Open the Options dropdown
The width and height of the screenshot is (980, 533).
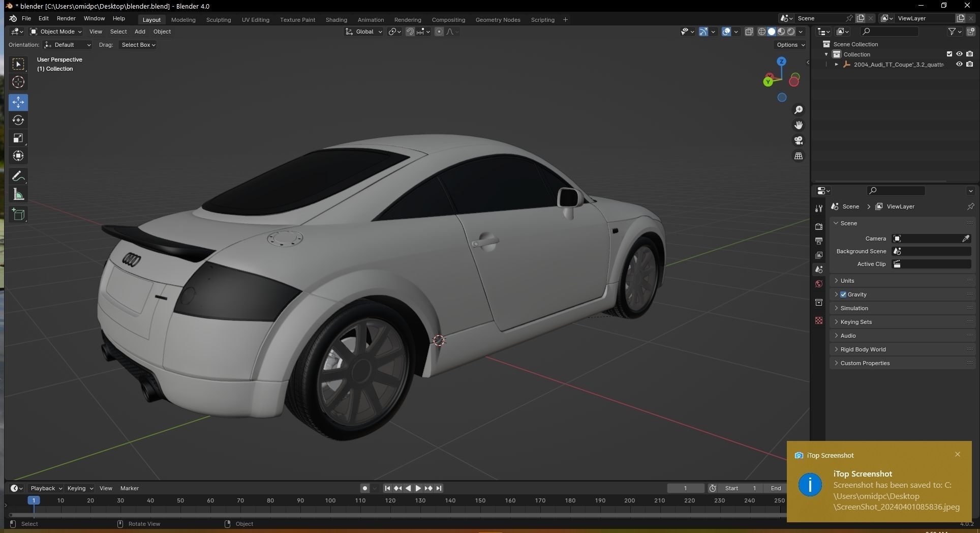(x=790, y=45)
